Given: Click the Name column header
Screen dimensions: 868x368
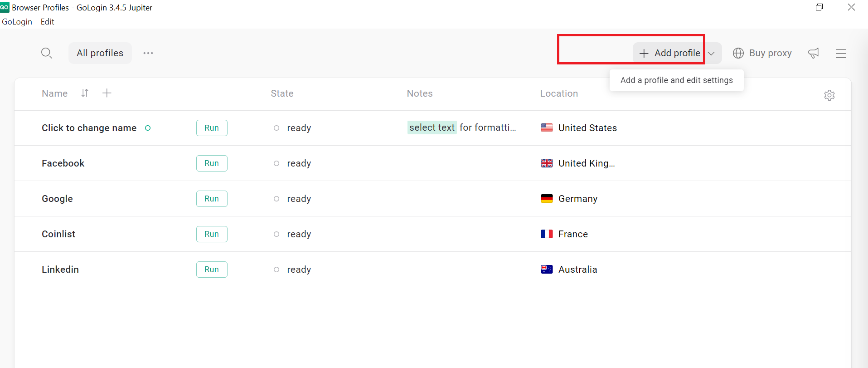Looking at the screenshot, I should (x=54, y=93).
